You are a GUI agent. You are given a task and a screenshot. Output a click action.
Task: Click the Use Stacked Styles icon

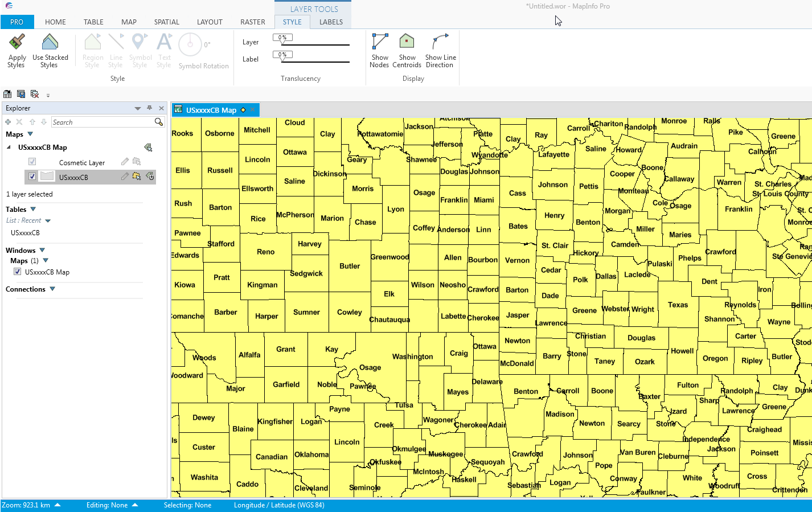click(50, 42)
